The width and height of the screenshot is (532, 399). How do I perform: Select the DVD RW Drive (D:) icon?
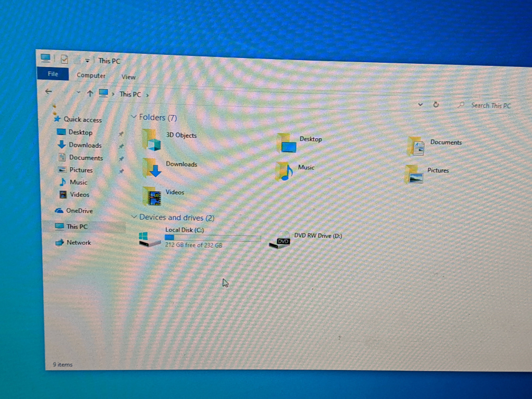[280, 240]
